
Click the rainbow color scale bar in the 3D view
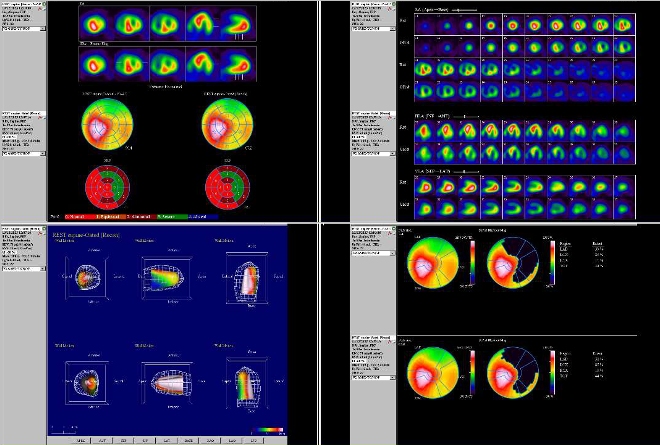[264, 430]
